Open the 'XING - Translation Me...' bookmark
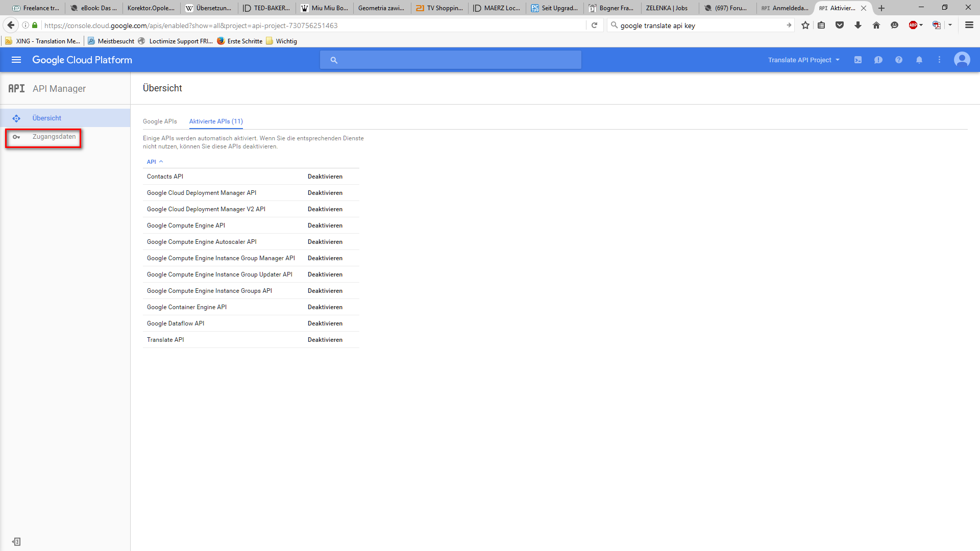980x551 pixels. (43, 41)
